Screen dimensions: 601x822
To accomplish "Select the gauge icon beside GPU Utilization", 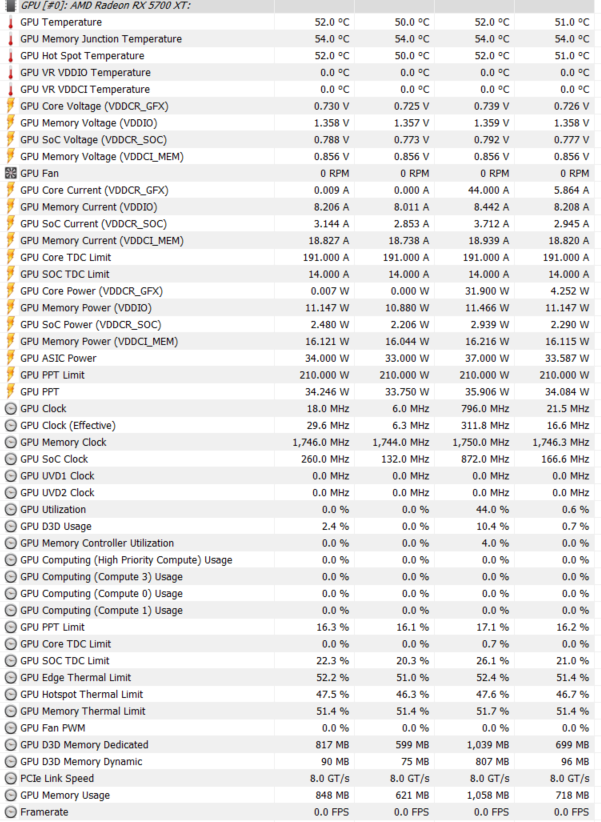I will (x=10, y=510).
